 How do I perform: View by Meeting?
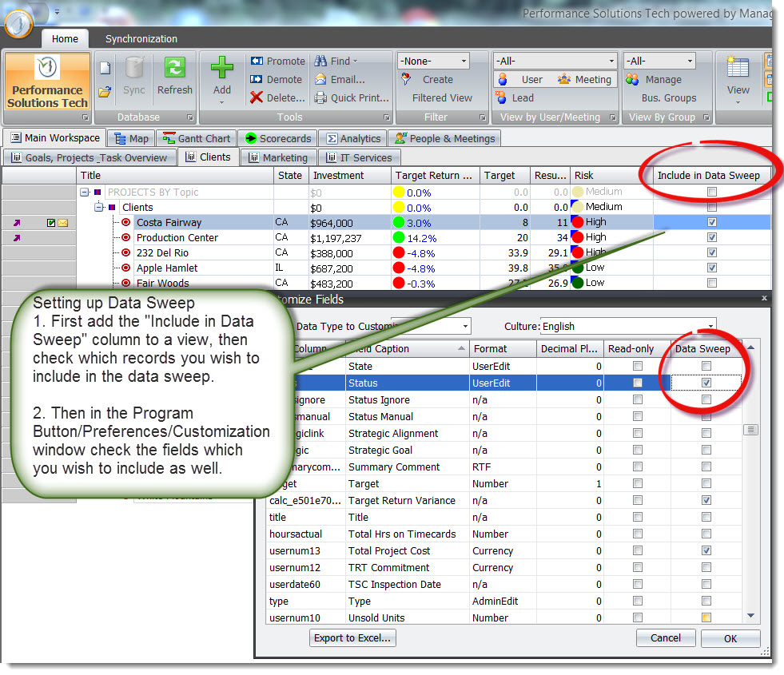click(x=585, y=79)
